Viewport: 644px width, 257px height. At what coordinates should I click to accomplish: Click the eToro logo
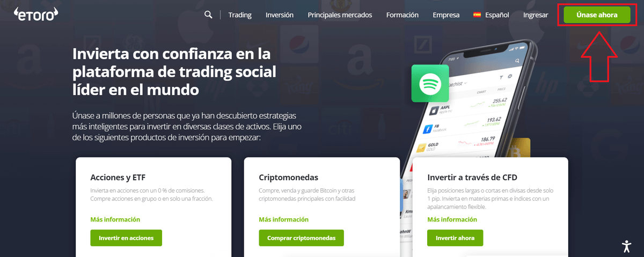click(35, 13)
